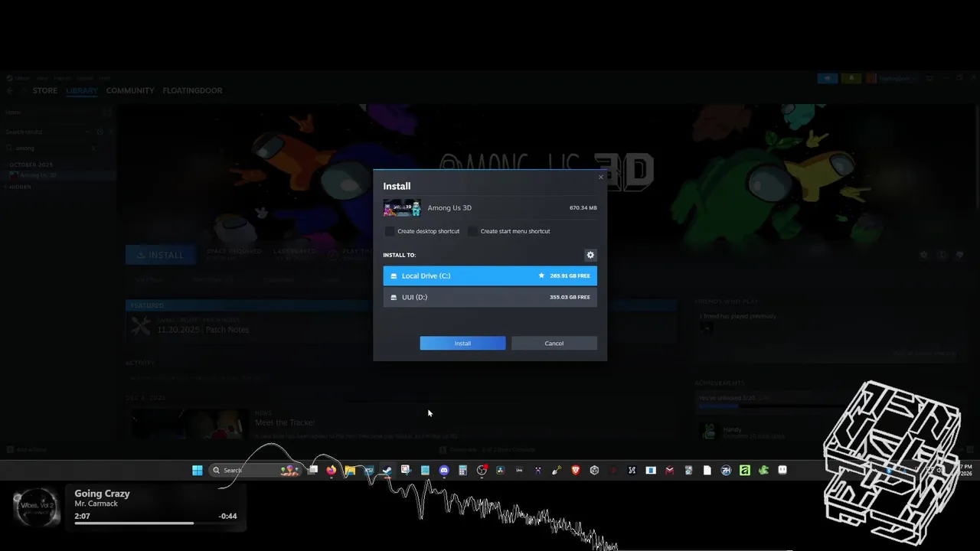Click the Vibes Vol. 2 album art
Viewport: 980px width, 551px height.
(37, 507)
